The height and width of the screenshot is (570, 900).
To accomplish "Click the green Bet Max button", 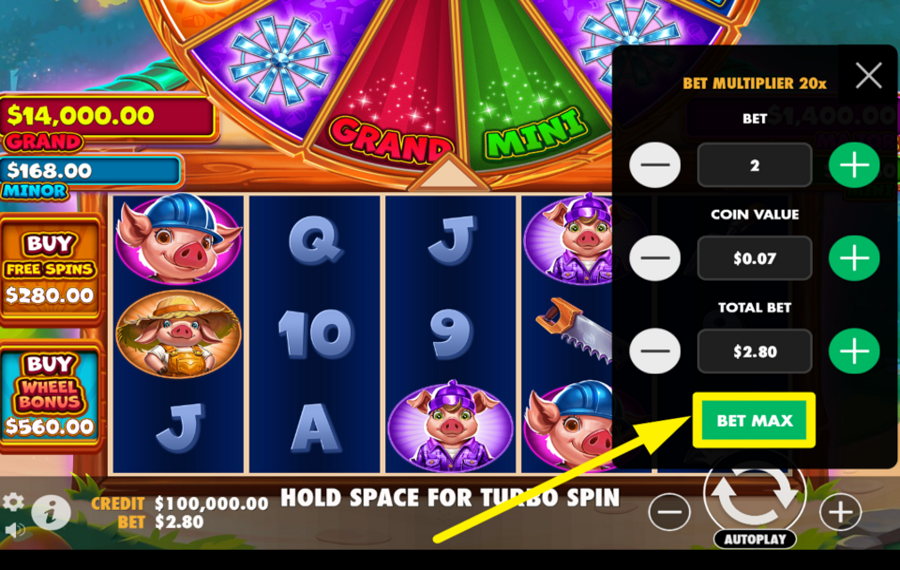I will click(x=754, y=420).
